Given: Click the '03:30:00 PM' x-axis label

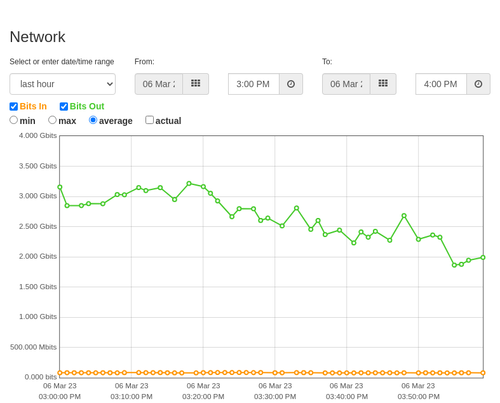Looking at the screenshot, I should (x=275, y=397).
